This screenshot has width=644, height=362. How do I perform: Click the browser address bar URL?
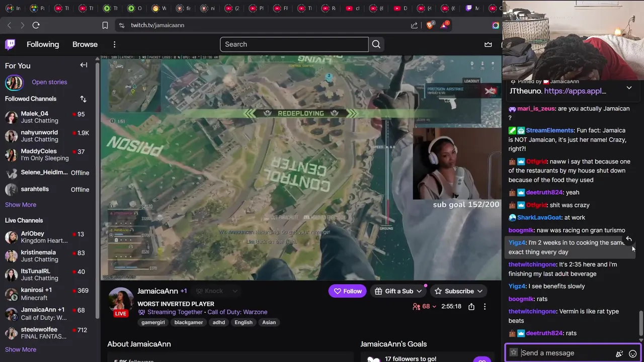(x=157, y=25)
